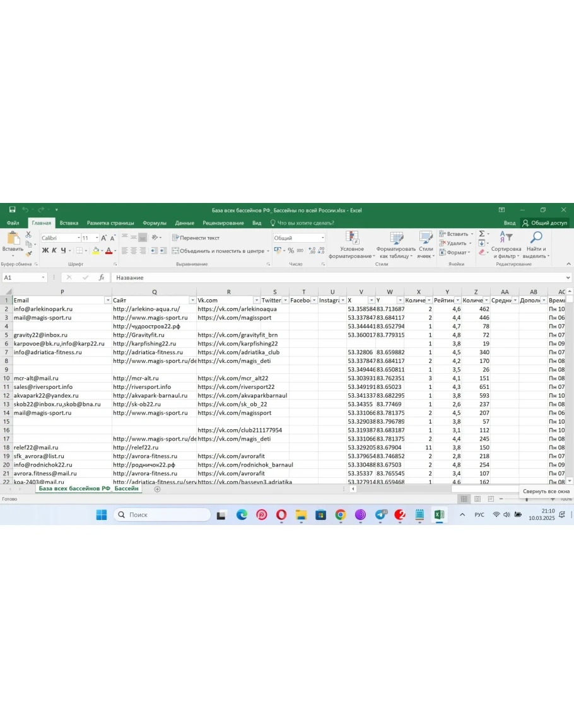
Task: Apply percent style format
Action: click(x=291, y=251)
